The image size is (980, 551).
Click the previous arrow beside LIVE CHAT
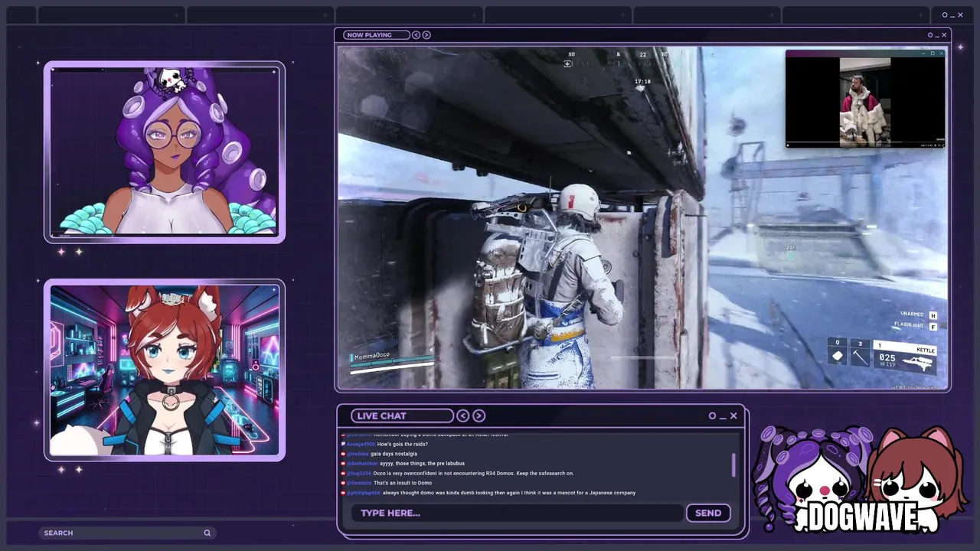(x=462, y=416)
